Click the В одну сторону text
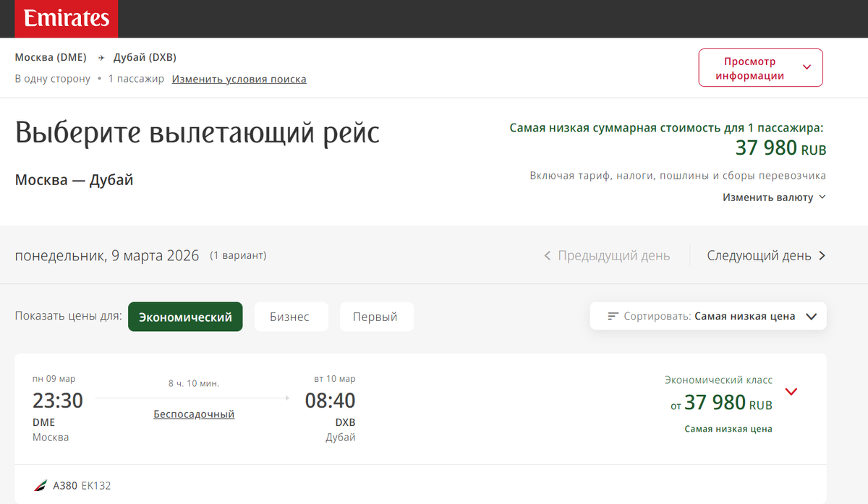Viewport: 868px width, 504px height. [53, 79]
